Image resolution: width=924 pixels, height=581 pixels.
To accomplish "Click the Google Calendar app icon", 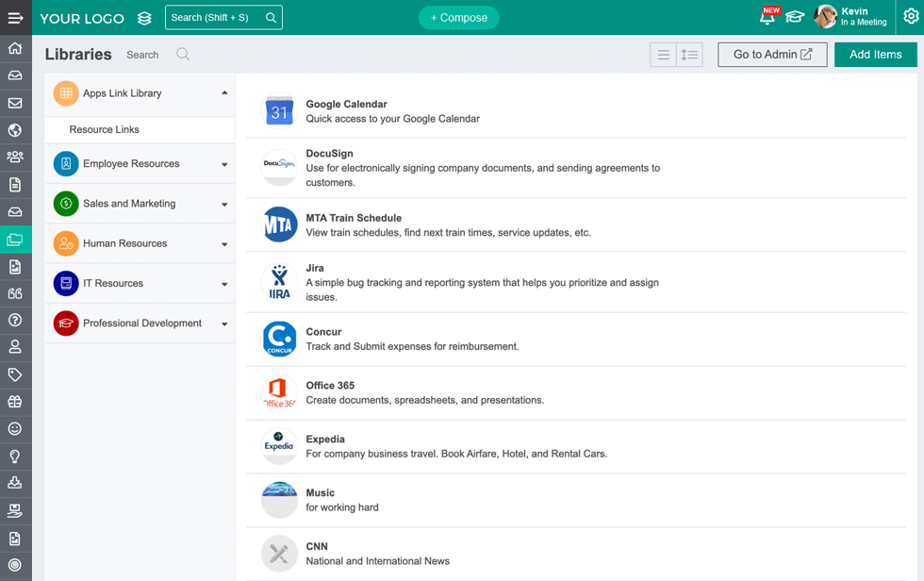I will (279, 110).
